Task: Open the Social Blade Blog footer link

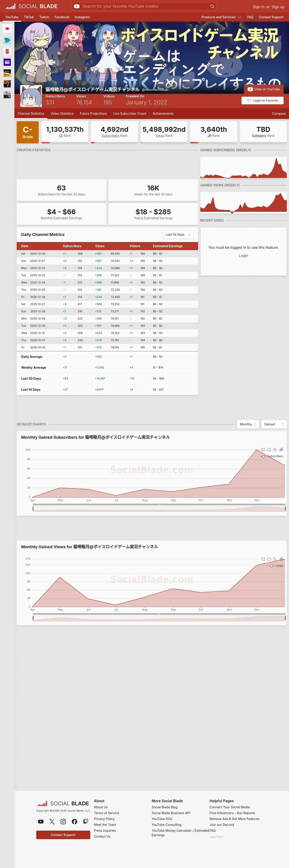Action: tap(165, 807)
